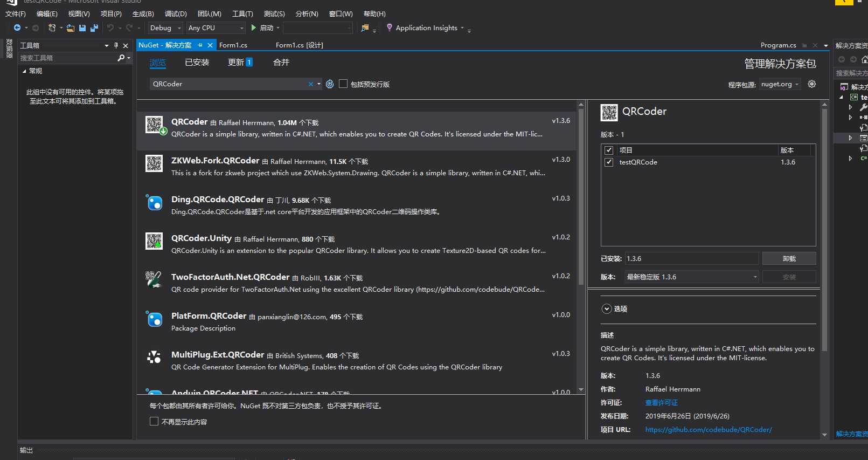Click the QRCoder.Unity package icon
This screenshot has width=868, height=460.
154,241
